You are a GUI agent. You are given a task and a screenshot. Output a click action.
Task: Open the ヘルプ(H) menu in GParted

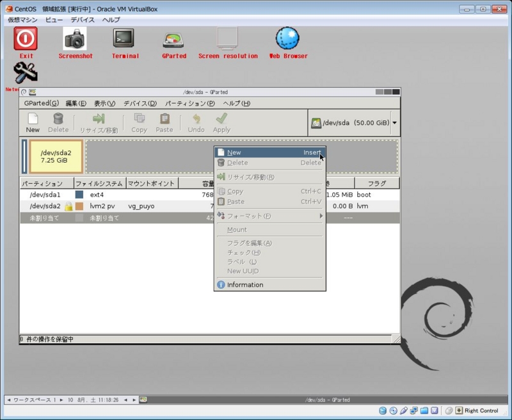(236, 103)
